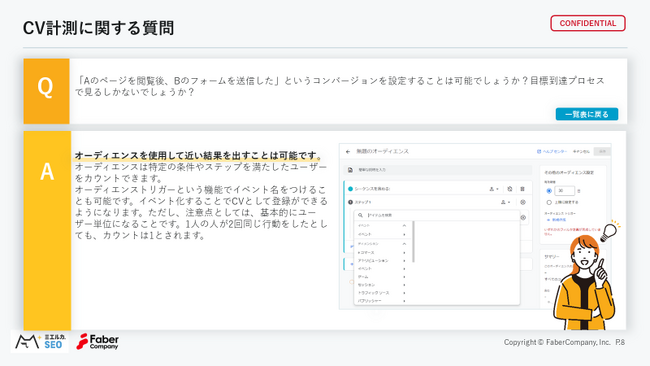The height and width of the screenshot is (366, 650).
Task: Click the 一覧表に戻る button
Action: tap(587, 114)
